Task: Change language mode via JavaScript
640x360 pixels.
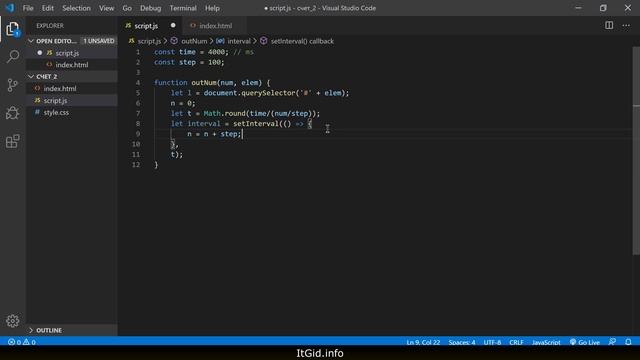Action: click(546, 342)
